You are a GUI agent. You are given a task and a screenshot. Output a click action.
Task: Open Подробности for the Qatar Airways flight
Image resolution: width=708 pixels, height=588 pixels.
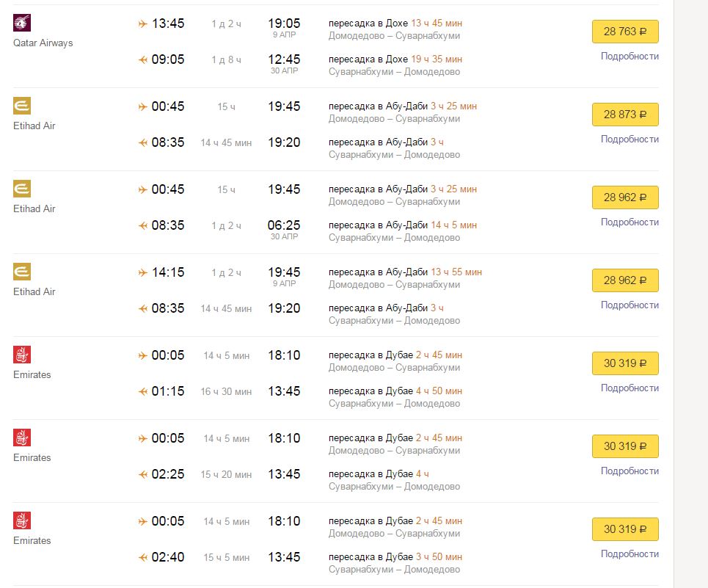pos(629,57)
